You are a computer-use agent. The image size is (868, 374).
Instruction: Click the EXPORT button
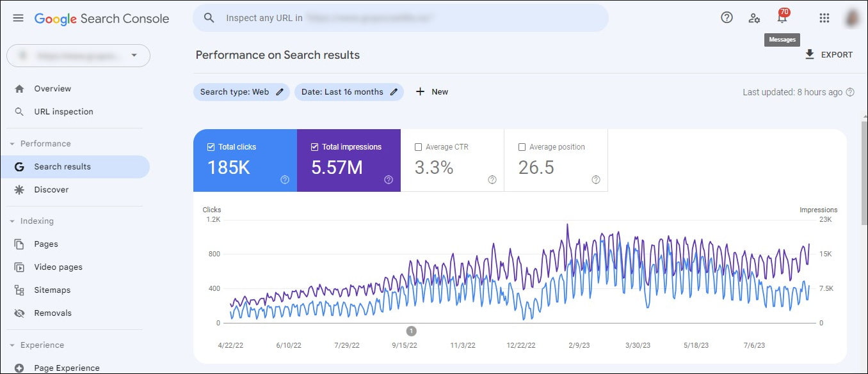point(829,54)
